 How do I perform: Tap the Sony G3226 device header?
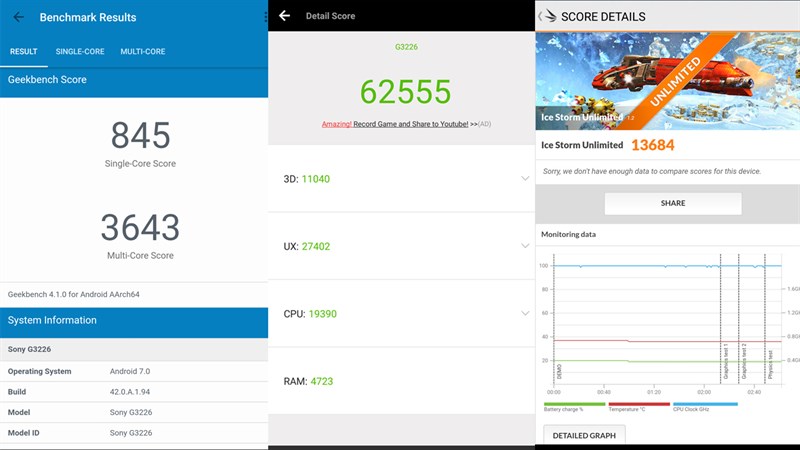tap(134, 349)
